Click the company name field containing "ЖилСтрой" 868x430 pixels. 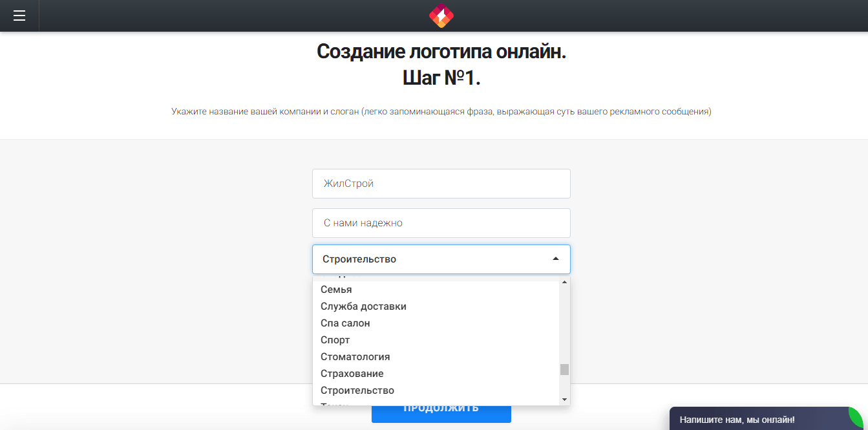coord(441,184)
